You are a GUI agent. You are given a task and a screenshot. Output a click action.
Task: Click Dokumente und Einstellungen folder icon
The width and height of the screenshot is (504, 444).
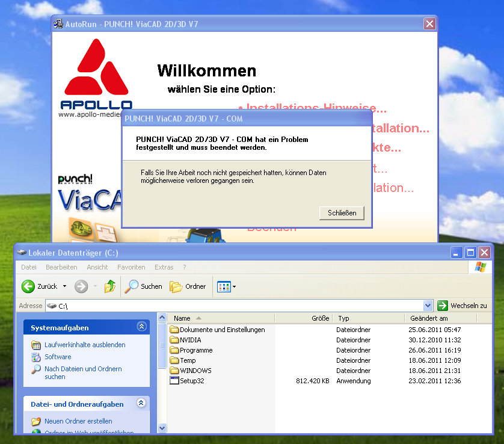tap(174, 330)
